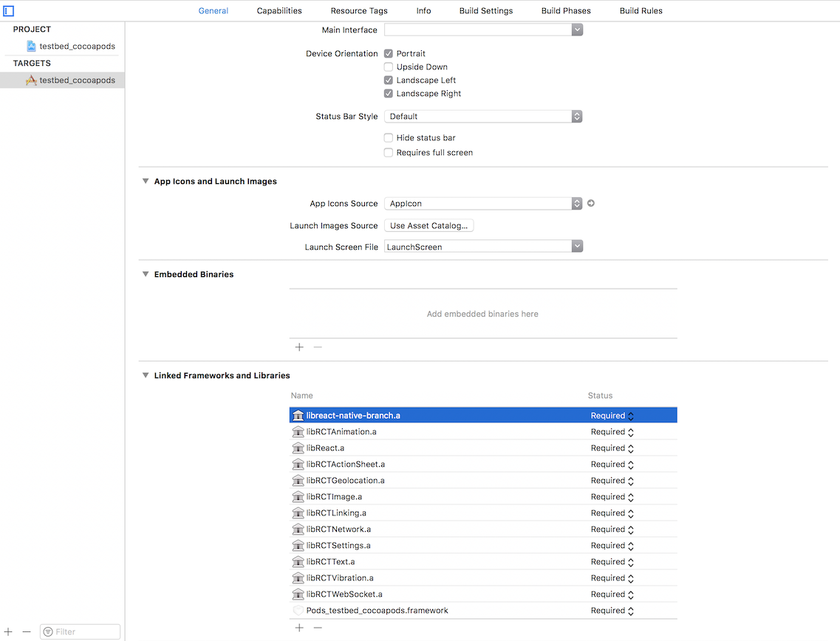Click the minus icon under Linked Frameworks list
Image resolution: width=840 pixels, height=641 pixels.
318,628
